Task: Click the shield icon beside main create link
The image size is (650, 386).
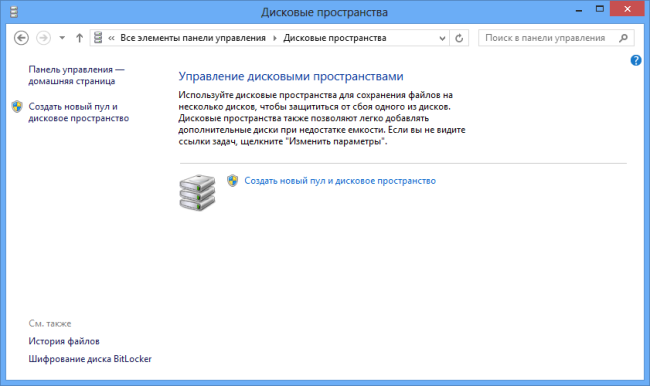Action: click(233, 181)
